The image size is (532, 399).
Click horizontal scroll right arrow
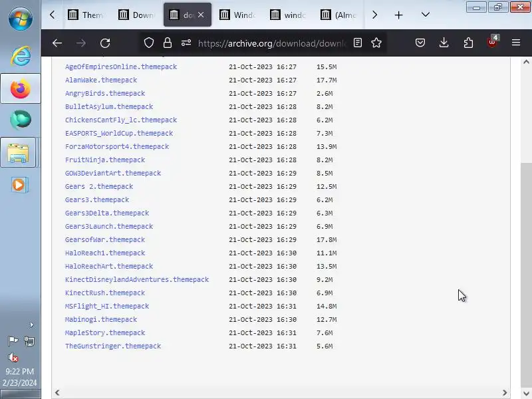(x=505, y=392)
